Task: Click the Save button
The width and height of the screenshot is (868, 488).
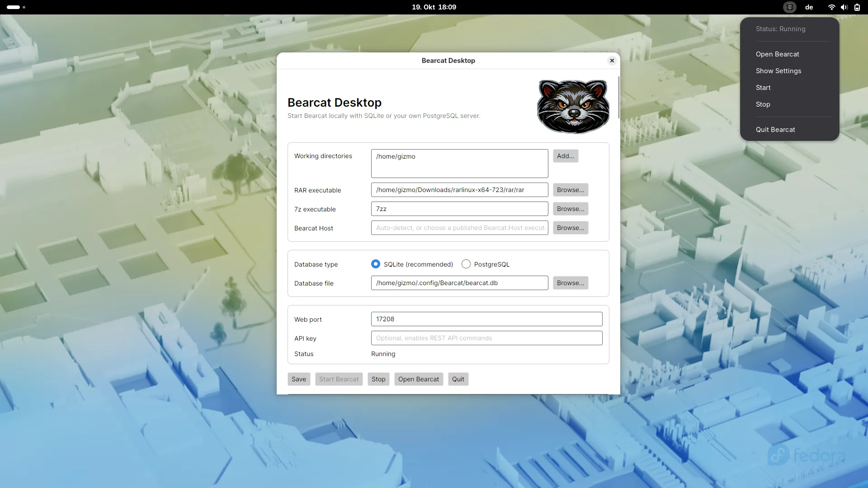Action: [299, 379]
